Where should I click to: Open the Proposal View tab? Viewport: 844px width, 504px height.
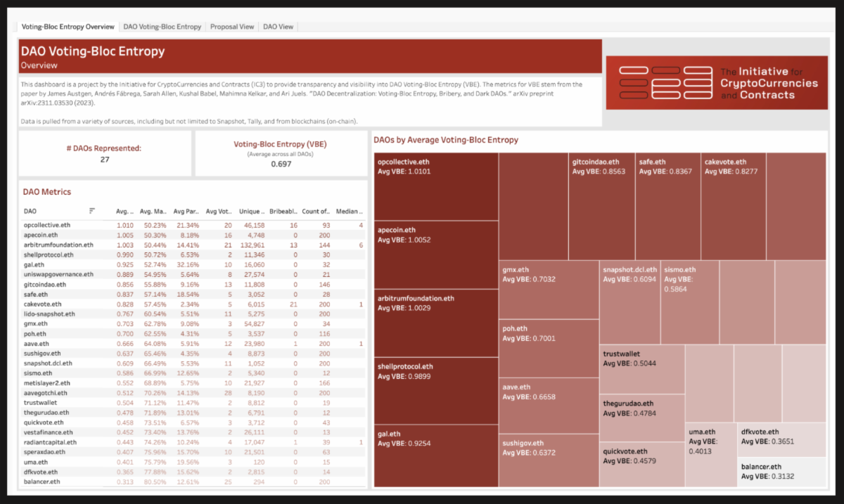(x=232, y=27)
